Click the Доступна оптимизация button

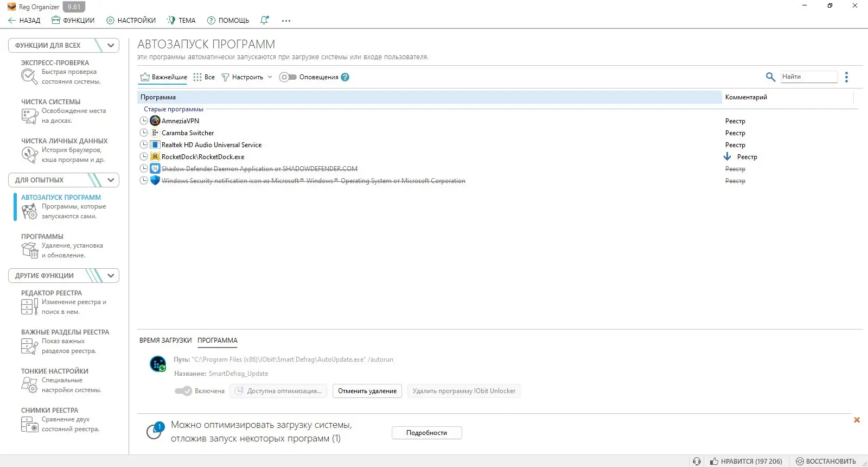click(278, 391)
